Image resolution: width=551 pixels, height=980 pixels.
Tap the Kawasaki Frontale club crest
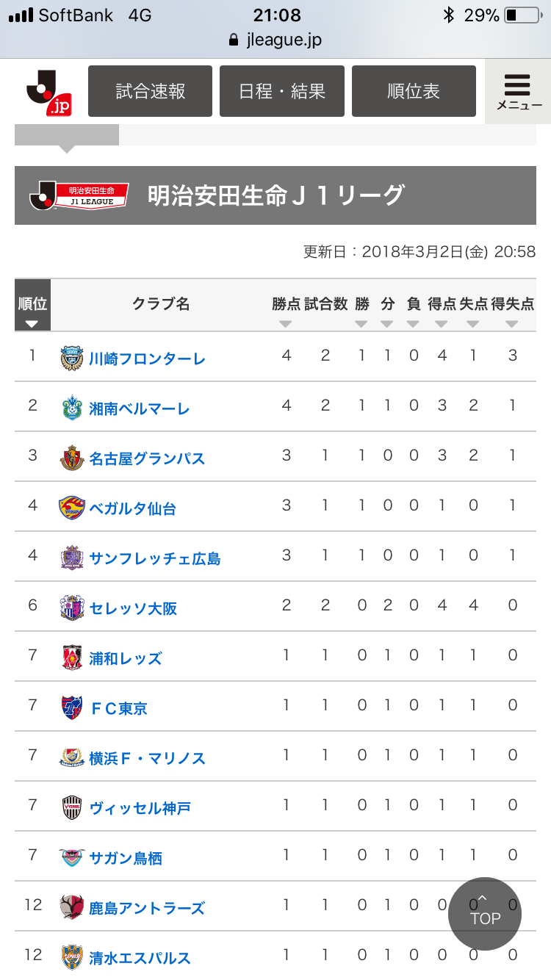[x=72, y=359]
